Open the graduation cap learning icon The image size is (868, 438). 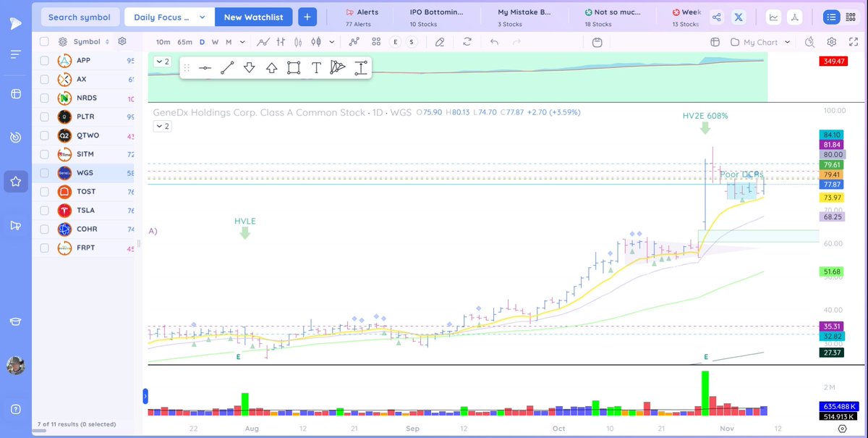coord(15,321)
